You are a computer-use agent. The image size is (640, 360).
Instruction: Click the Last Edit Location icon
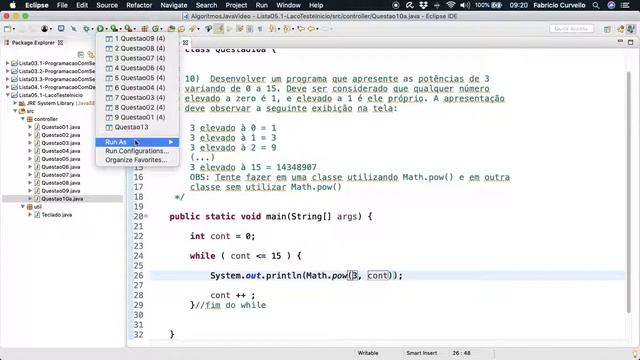point(301,29)
